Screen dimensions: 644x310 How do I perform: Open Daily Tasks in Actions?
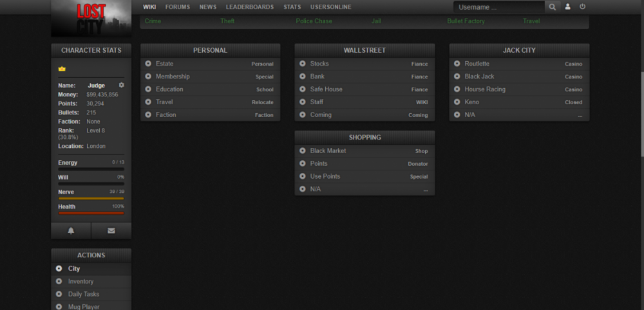tap(84, 294)
